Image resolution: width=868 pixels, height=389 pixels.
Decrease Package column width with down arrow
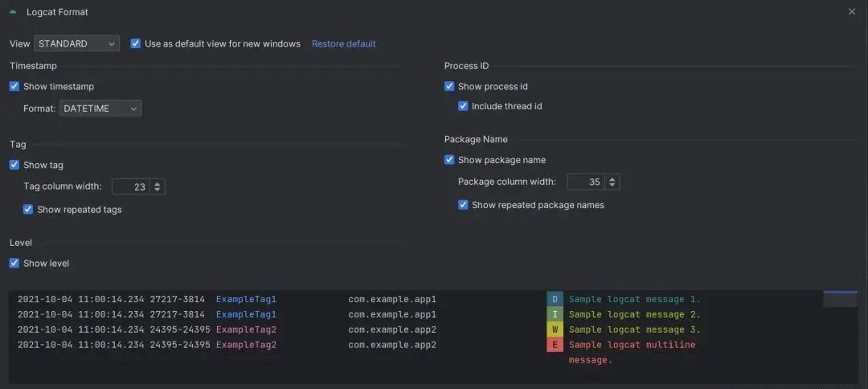pos(612,186)
